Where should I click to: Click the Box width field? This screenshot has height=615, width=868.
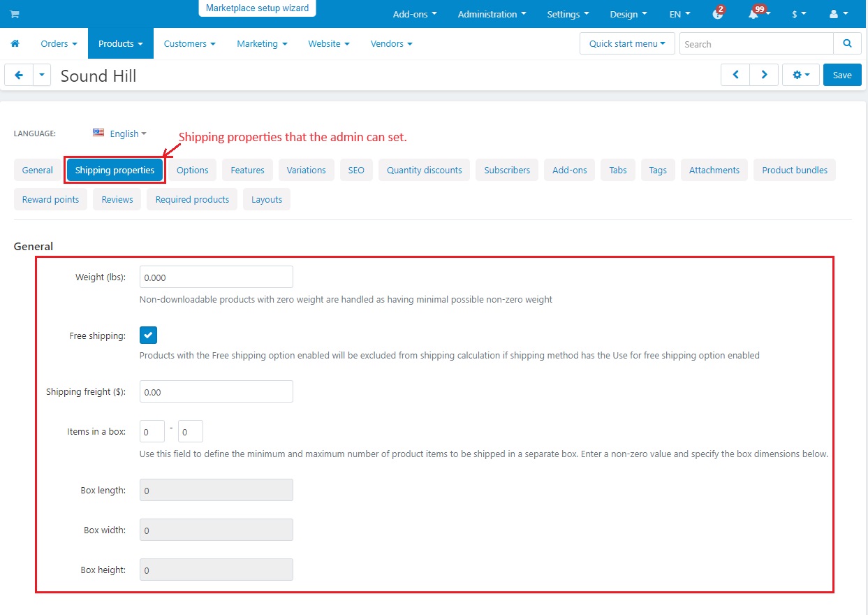(x=216, y=530)
